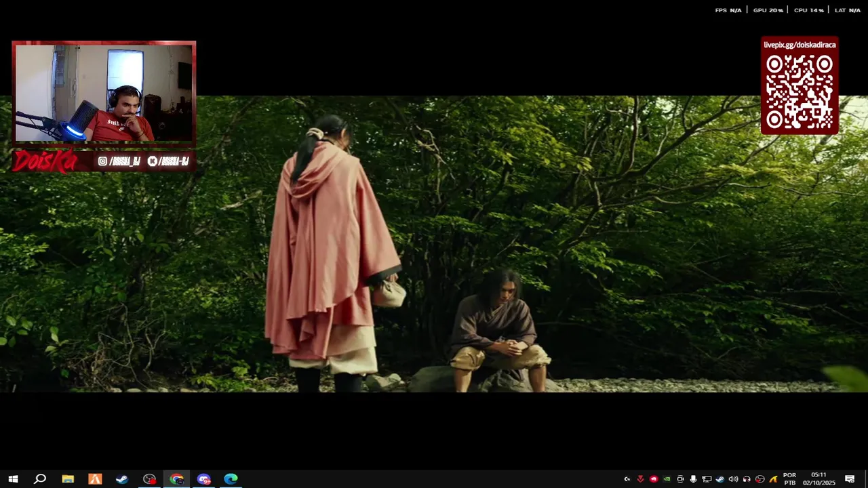Open the volume speaker tray icon
This screenshot has height=488, width=868.
[733, 479]
